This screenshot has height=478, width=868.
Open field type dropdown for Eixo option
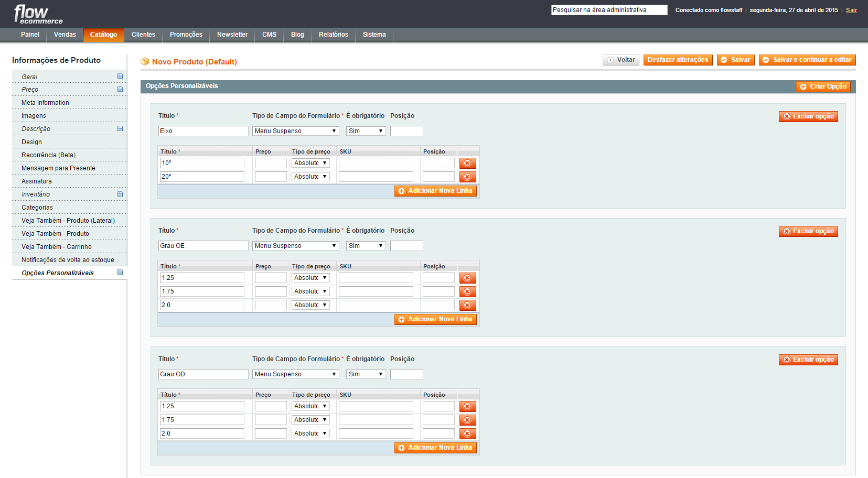point(296,131)
